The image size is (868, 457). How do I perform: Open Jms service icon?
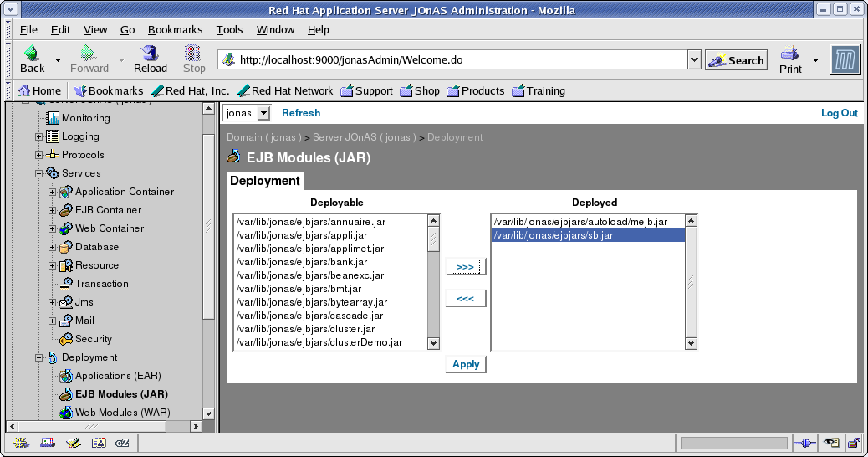point(66,302)
